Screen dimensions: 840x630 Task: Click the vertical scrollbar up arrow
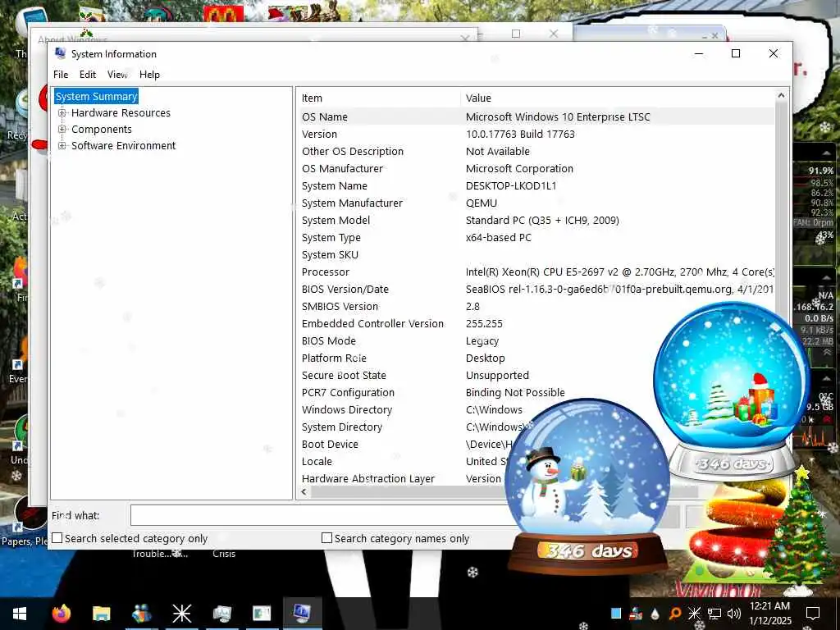coord(781,95)
